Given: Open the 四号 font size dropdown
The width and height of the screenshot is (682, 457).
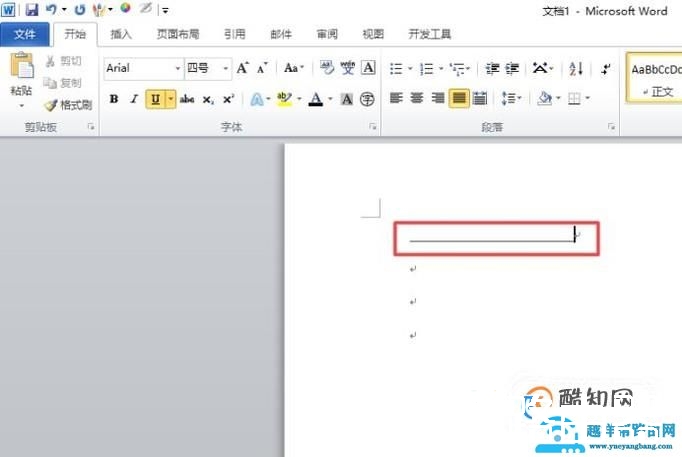Looking at the screenshot, I should point(226,68).
